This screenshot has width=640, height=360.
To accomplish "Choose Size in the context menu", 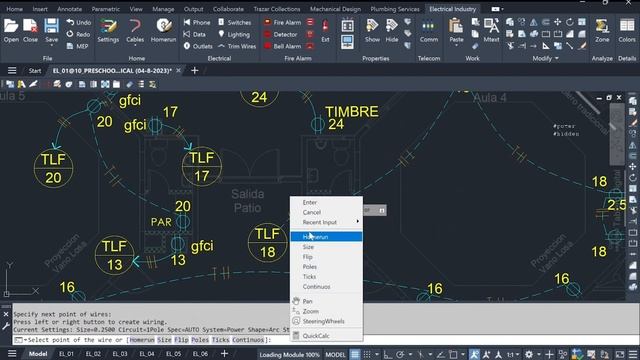I will click(326, 247).
